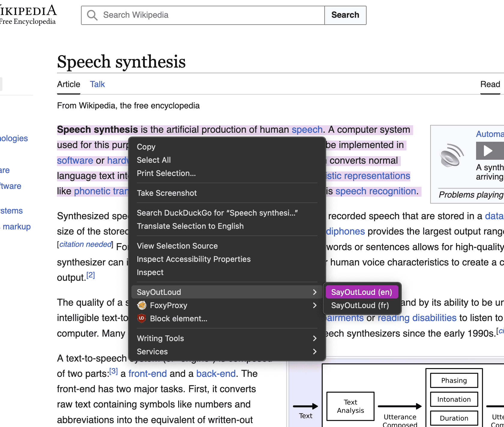Viewport: 504px width, 427px height.
Task: Open the reading disabilities link
Action: tap(417, 318)
